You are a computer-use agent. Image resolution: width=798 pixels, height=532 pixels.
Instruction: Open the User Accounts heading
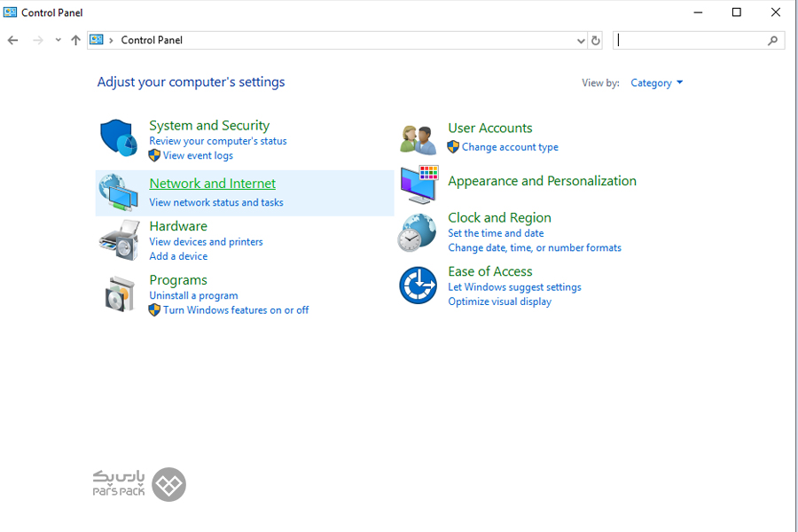(x=490, y=128)
